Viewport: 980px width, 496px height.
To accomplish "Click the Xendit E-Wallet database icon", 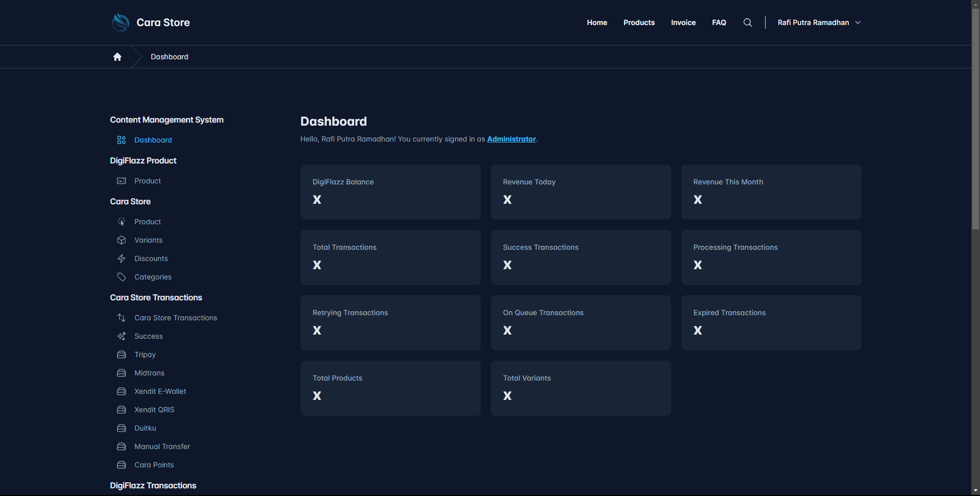I will (121, 391).
